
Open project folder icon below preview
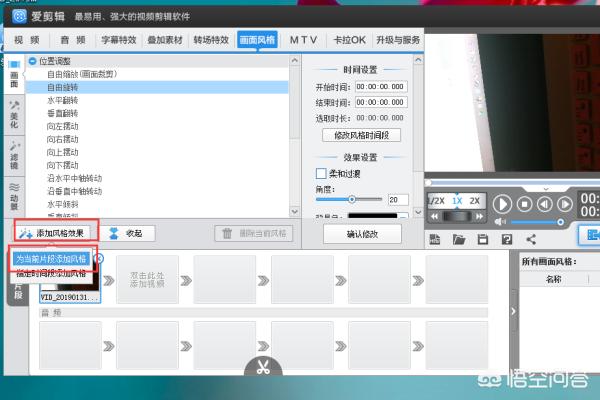point(459,239)
